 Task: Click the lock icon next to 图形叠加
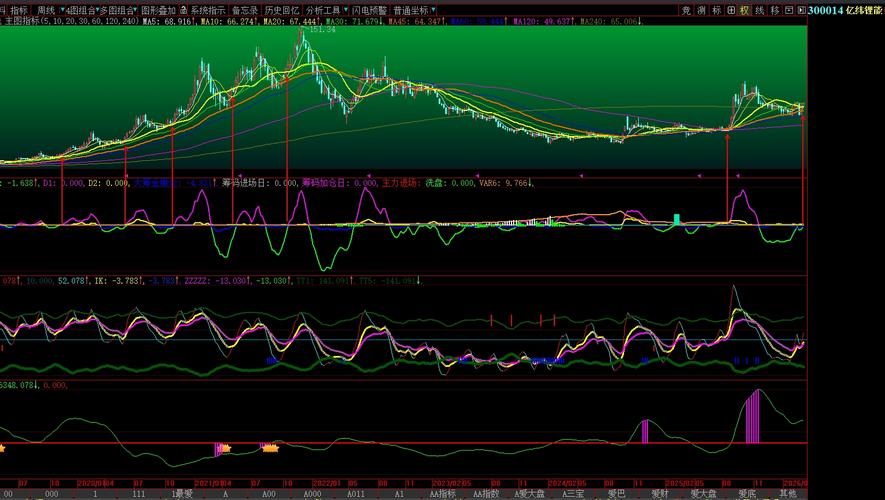click(x=183, y=10)
